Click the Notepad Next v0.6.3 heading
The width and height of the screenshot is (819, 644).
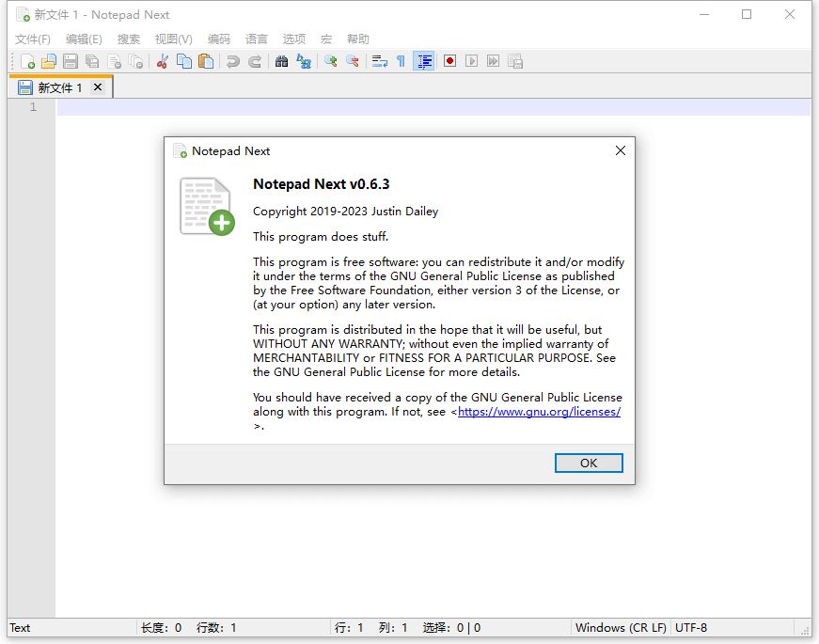[322, 184]
